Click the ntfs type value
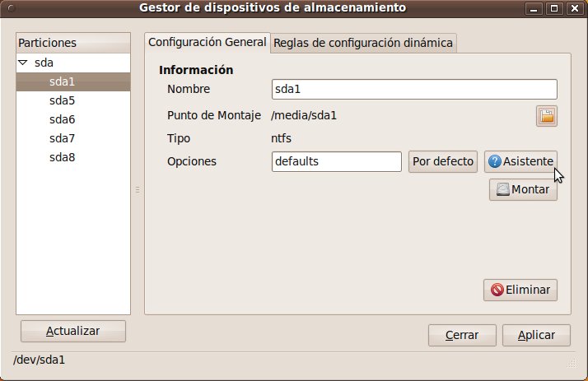This screenshot has width=588, height=381. pyautogui.click(x=282, y=138)
